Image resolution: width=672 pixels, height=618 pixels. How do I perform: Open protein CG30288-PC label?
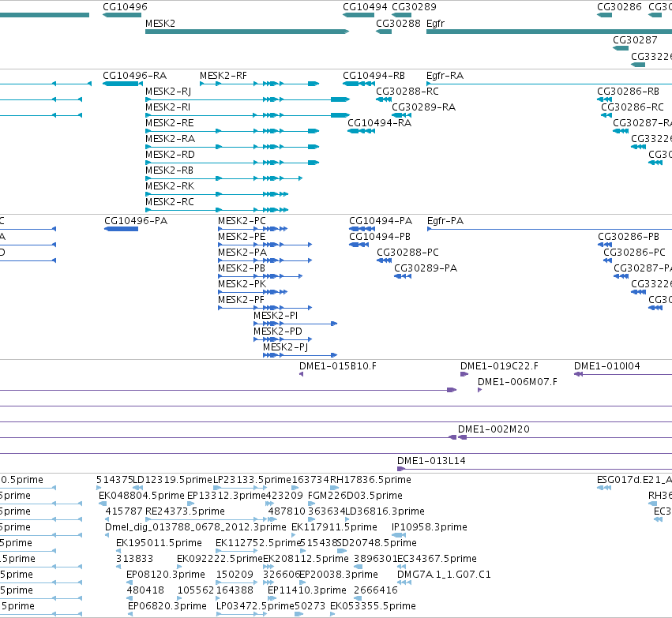tap(408, 253)
